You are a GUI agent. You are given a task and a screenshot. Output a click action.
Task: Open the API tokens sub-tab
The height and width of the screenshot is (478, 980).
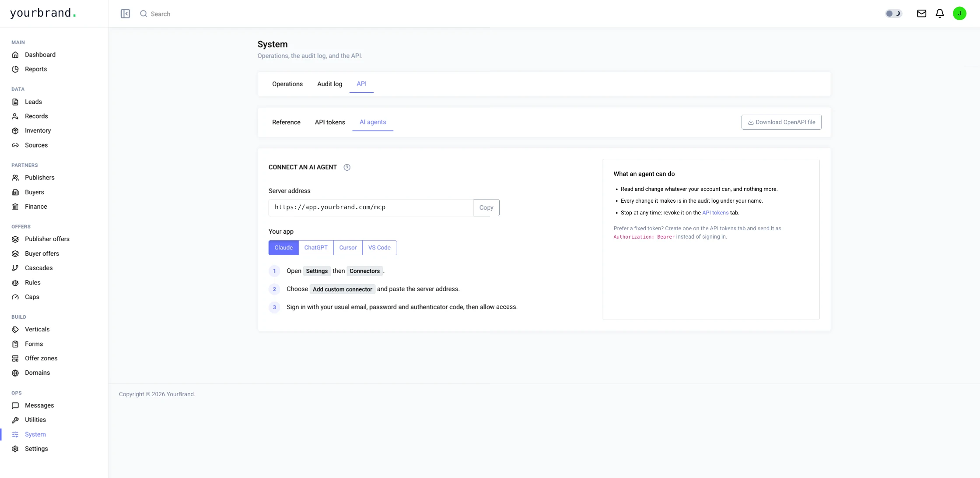(330, 122)
